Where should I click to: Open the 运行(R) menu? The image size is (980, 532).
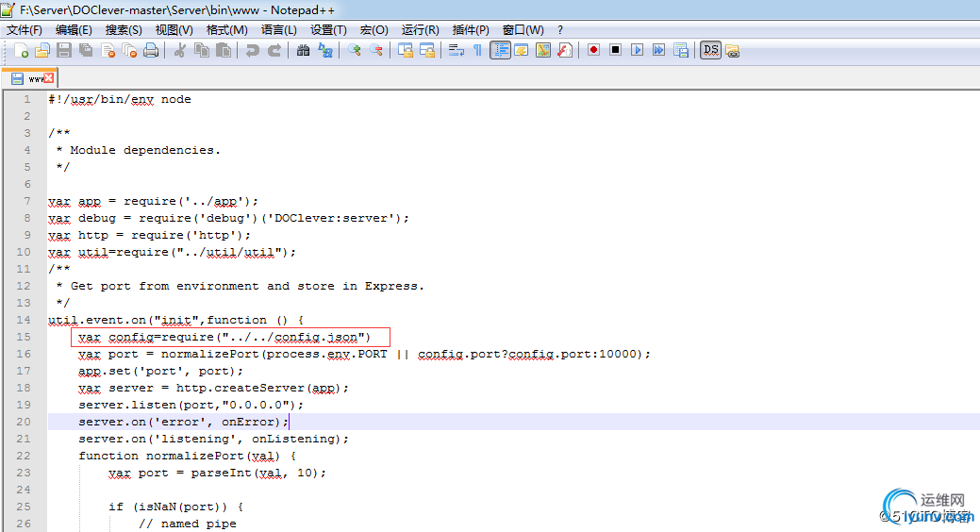420,30
